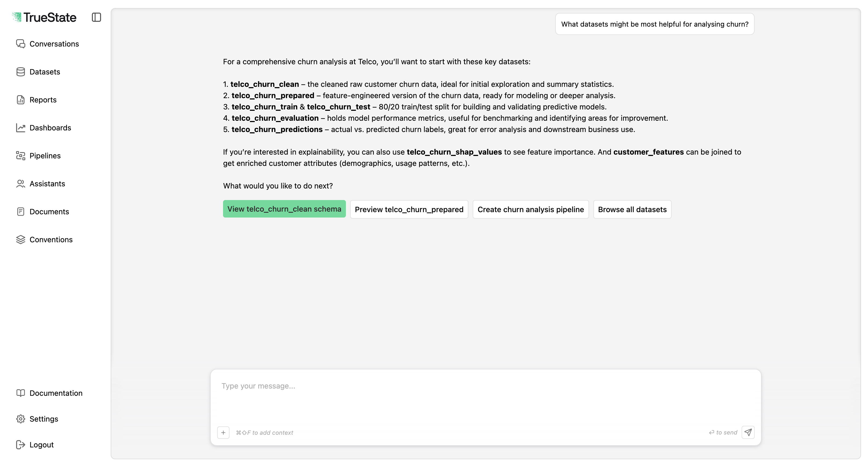
Task: Click the plus button to add context
Action: 223,432
